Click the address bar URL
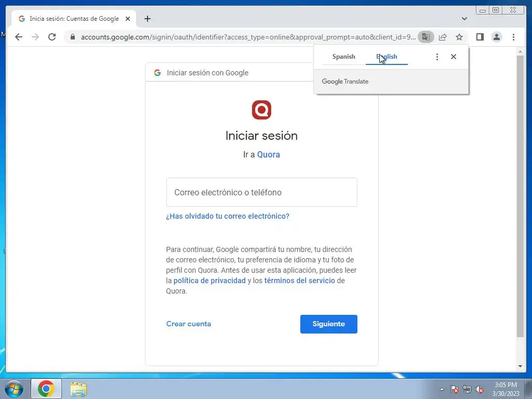The width and height of the screenshot is (532, 399). 248,37
